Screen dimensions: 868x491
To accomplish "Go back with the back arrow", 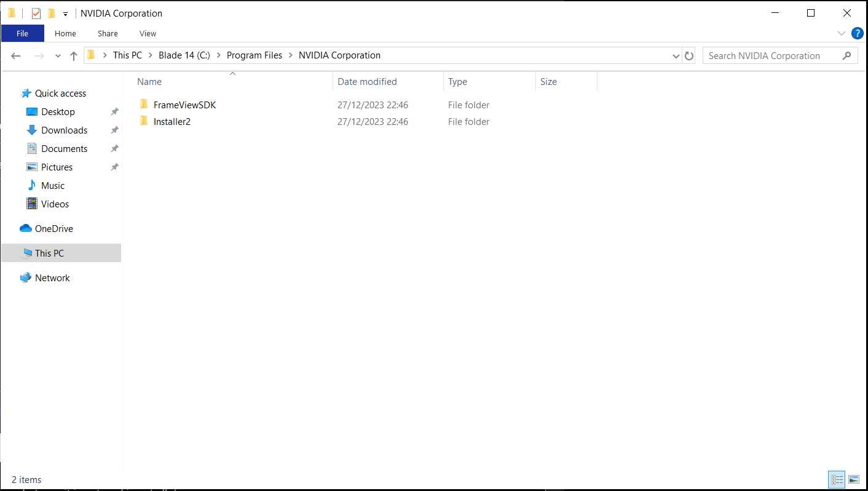I will (x=17, y=55).
